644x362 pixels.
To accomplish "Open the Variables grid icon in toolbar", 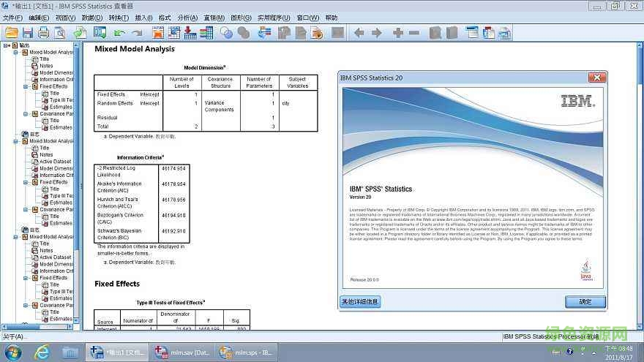I will coord(206,33).
